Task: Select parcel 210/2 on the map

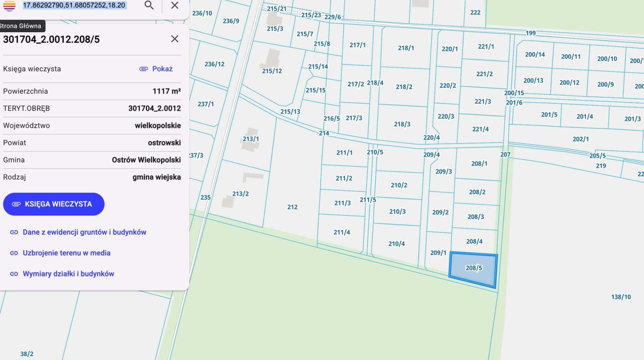Action: pyautogui.click(x=399, y=185)
